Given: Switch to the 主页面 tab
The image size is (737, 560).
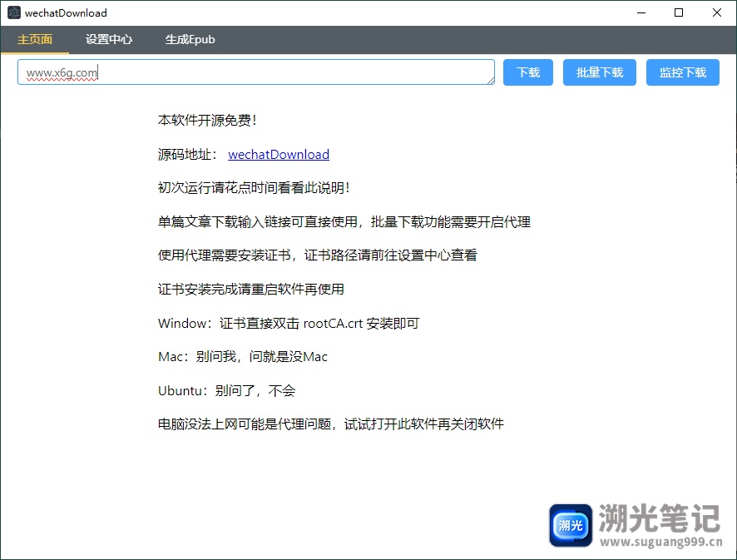Looking at the screenshot, I should coord(35,39).
